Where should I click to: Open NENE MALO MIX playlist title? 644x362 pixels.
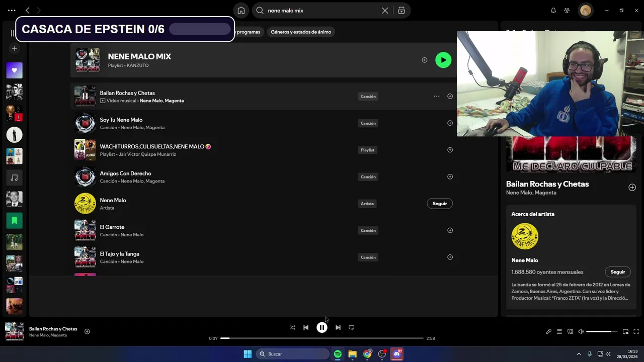tap(139, 56)
